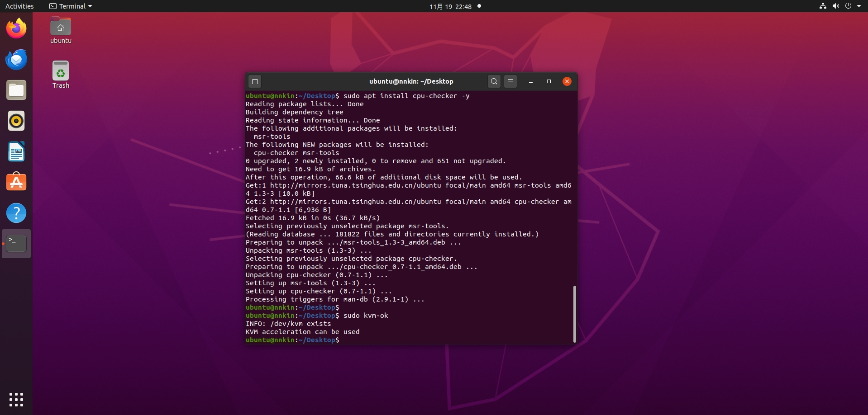Screen dimensions: 868x415
Task: Open LibreOffice Writer from dock
Action: (16, 152)
